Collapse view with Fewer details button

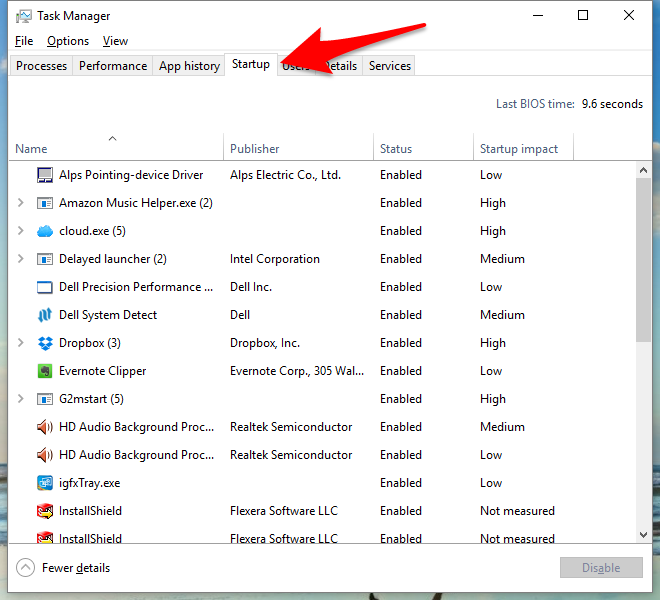coord(64,568)
